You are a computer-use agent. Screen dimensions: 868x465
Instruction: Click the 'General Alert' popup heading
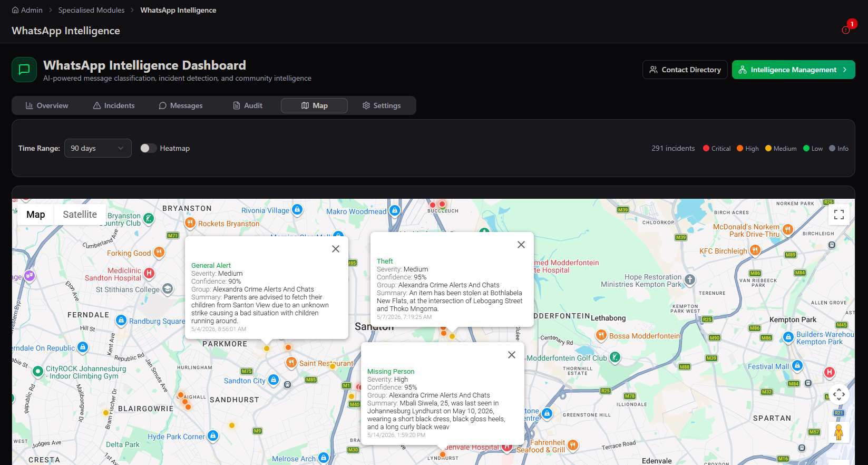211,266
